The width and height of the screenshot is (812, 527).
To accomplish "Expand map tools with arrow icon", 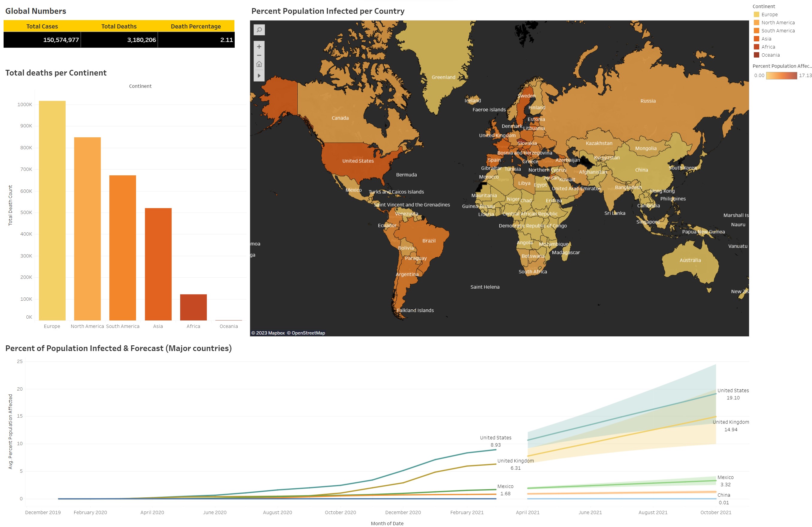I will click(259, 76).
